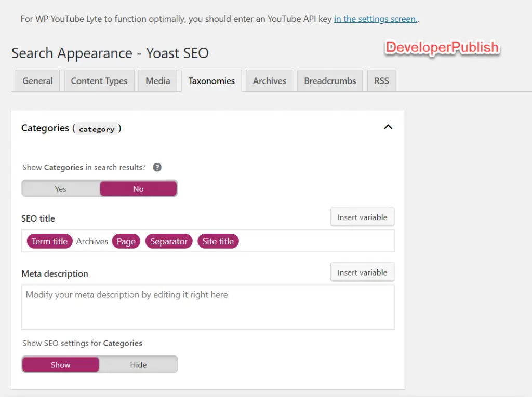Collapse the Categories section chevron
The image size is (532, 397).
[x=388, y=127]
